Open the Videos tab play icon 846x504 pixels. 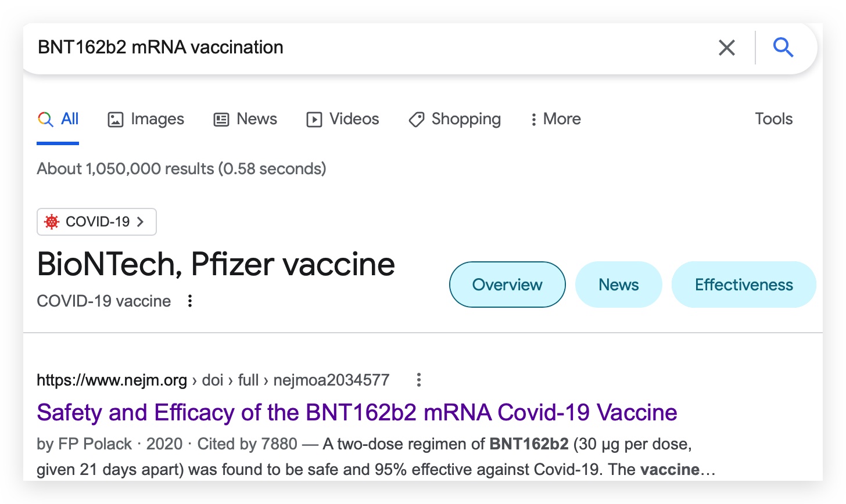pyautogui.click(x=314, y=120)
